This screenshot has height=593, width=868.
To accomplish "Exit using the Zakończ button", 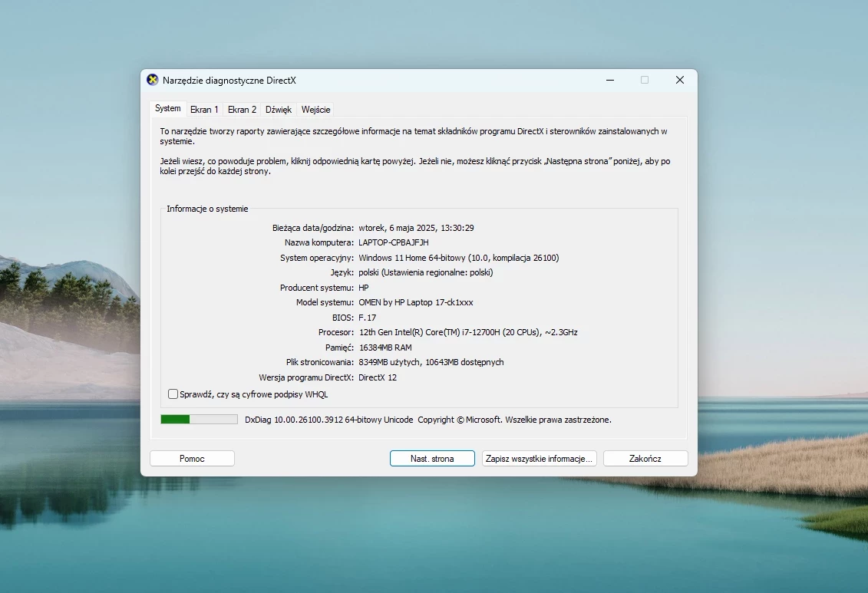I will 645,459.
